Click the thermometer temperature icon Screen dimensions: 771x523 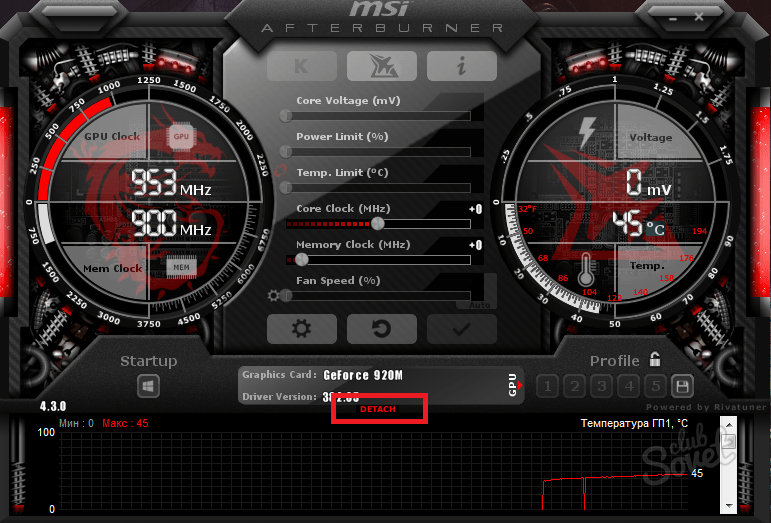coord(585,269)
